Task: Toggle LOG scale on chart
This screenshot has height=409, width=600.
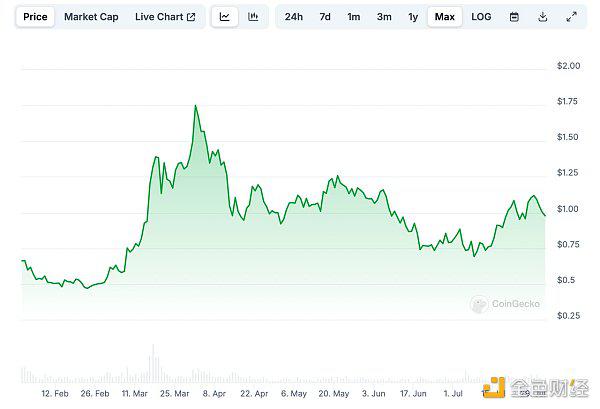Action: click(x=481, y=17)
